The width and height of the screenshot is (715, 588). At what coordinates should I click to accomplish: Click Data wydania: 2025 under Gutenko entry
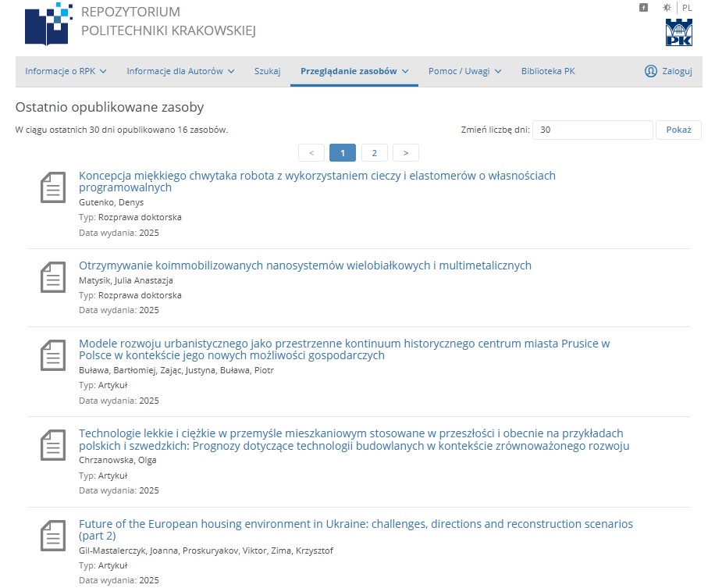[119, 233]
